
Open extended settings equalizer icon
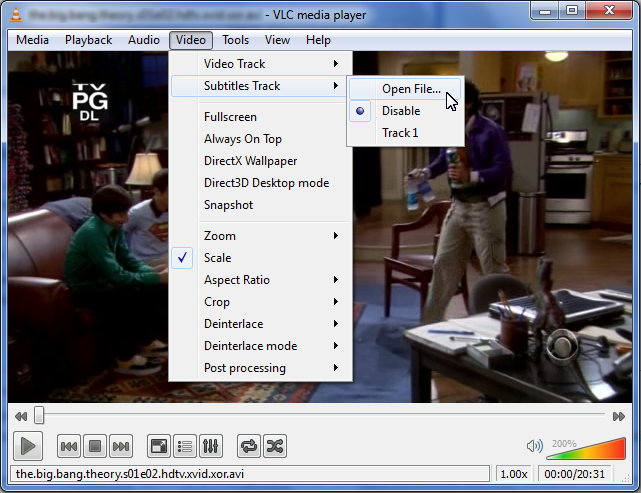pyautogui.click(x=210, y=446)
